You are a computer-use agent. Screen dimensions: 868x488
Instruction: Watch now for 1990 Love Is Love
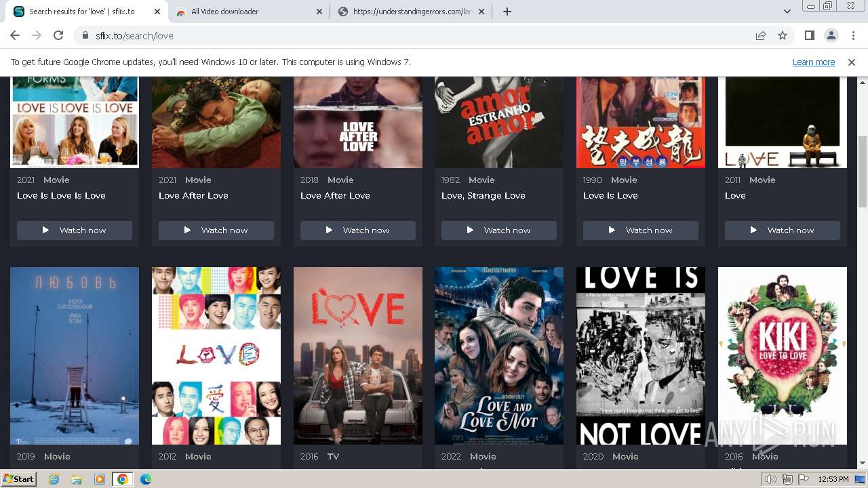click(641, 230)
